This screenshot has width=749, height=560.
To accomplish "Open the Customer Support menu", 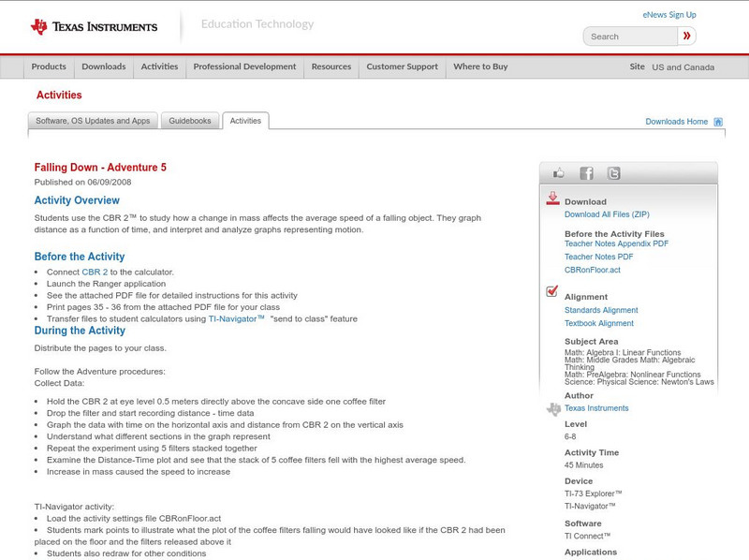I will [403, 66].
